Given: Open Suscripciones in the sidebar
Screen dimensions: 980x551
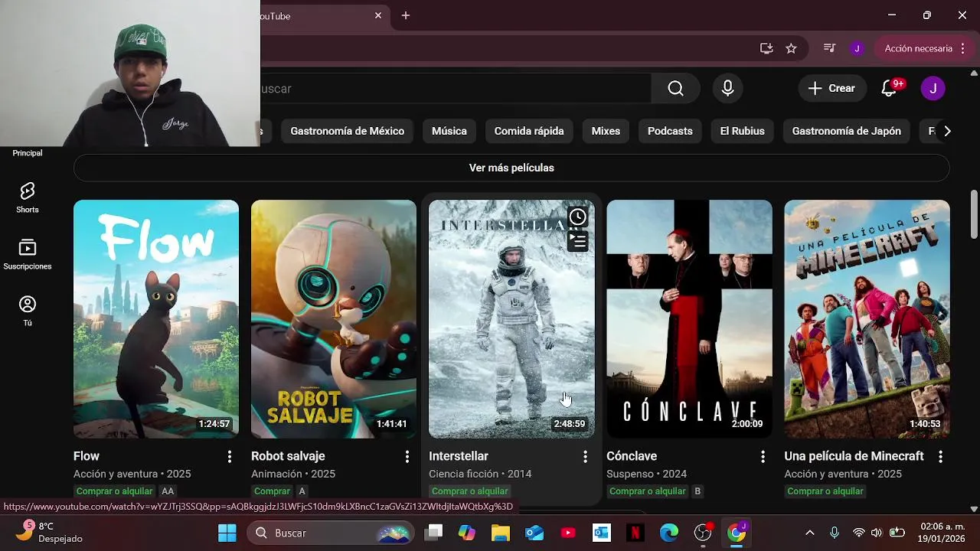Looking at the screenshot, I should 28,255.
